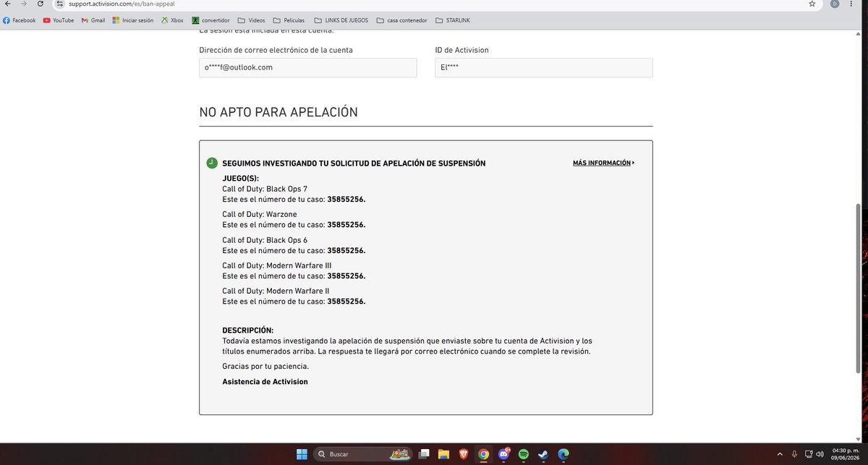Open the MÁS INFORMACIÓN link

pos(603,163)
